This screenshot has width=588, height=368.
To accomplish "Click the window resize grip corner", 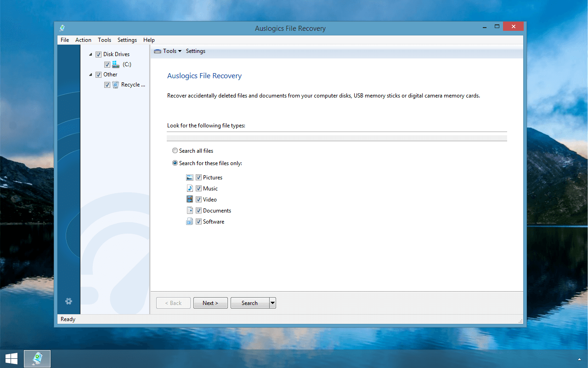I will (x=520, y=321).
